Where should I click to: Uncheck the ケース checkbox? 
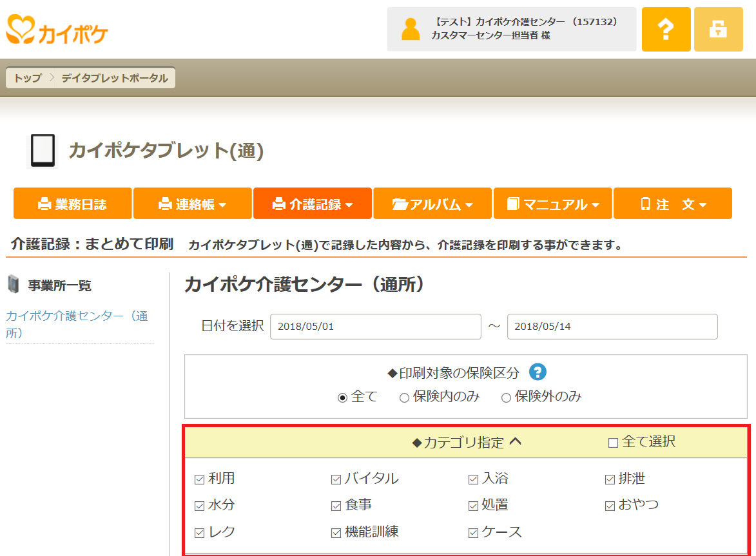coord(473,533)
